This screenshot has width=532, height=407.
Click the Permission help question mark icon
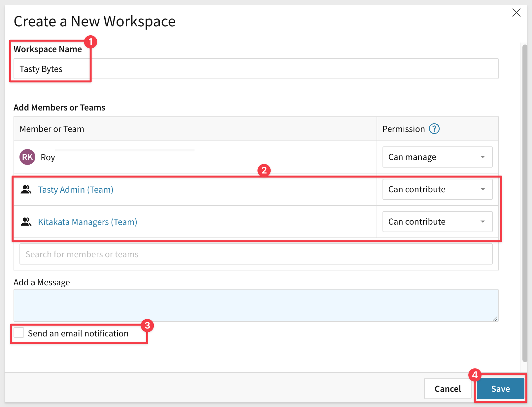[434, 129]
